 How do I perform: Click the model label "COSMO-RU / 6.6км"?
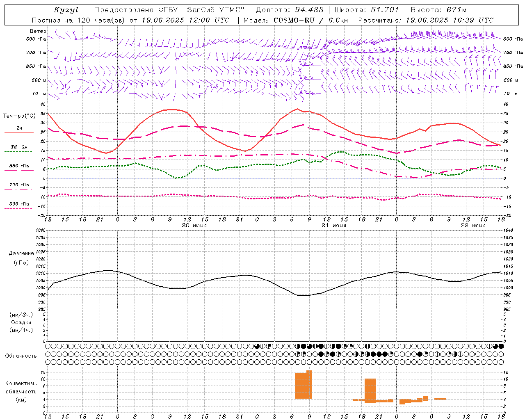311,20
